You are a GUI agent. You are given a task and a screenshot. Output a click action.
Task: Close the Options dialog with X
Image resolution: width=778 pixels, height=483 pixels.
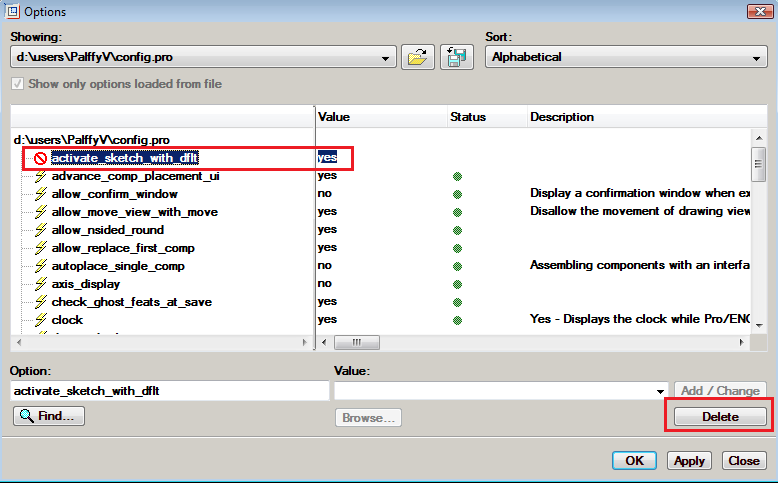[x=760, y=11]
